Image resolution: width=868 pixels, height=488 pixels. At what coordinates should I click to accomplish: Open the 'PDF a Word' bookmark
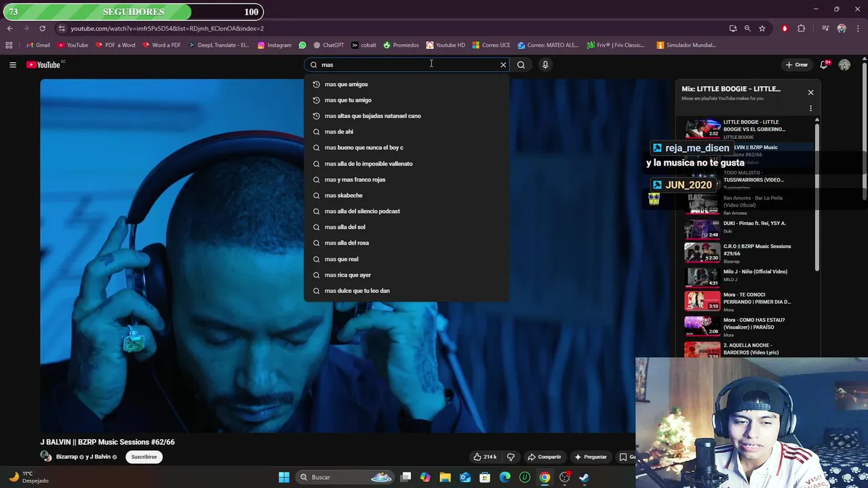pyautogui.click(x=115, y=45)
